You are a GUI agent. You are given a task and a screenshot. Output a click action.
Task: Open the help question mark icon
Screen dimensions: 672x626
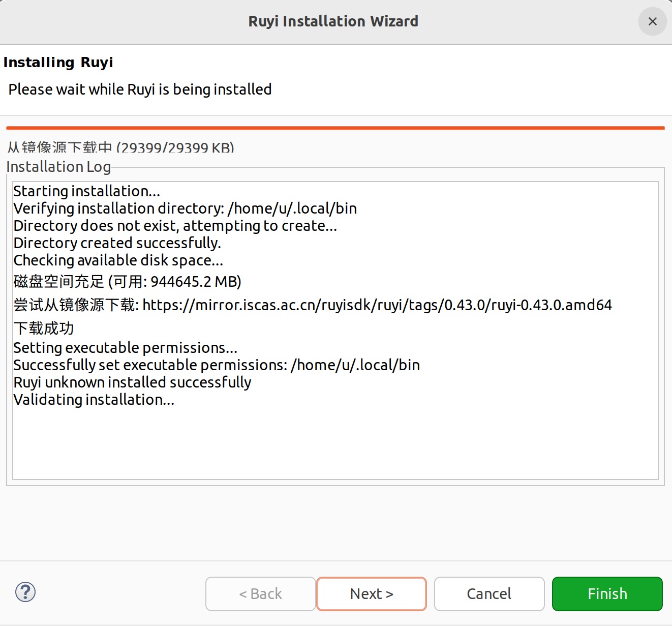(x=24, y=592)
